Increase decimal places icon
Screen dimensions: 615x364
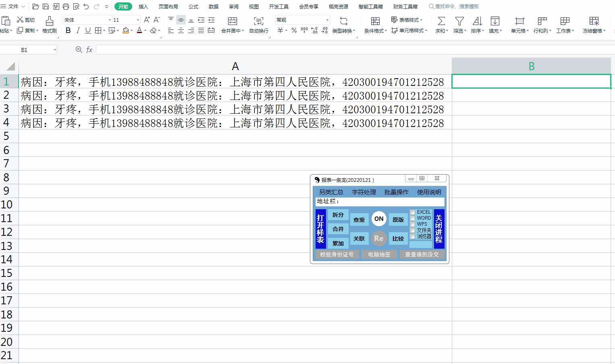pyautogui.click(x=314, y=30)
